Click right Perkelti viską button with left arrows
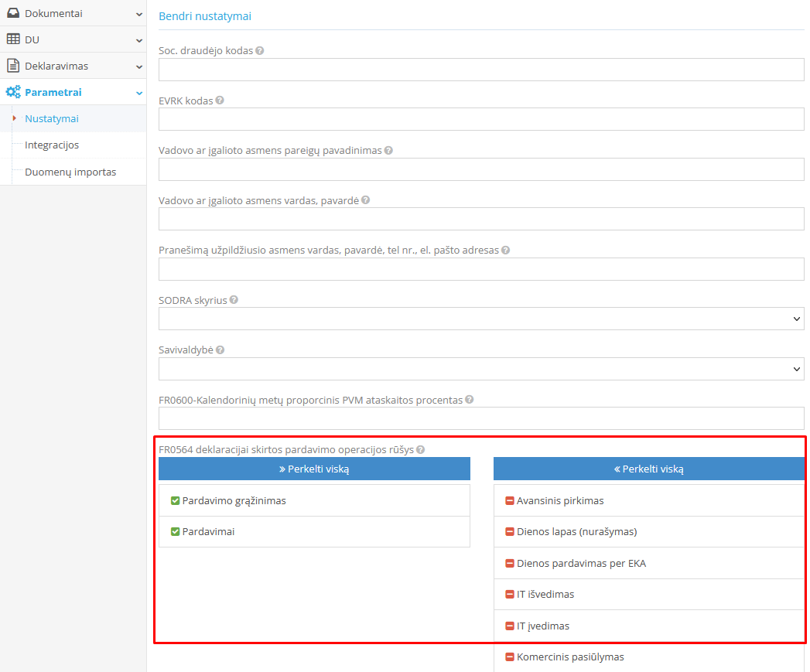Screen dimensions: 810x672 click(648, 469)
